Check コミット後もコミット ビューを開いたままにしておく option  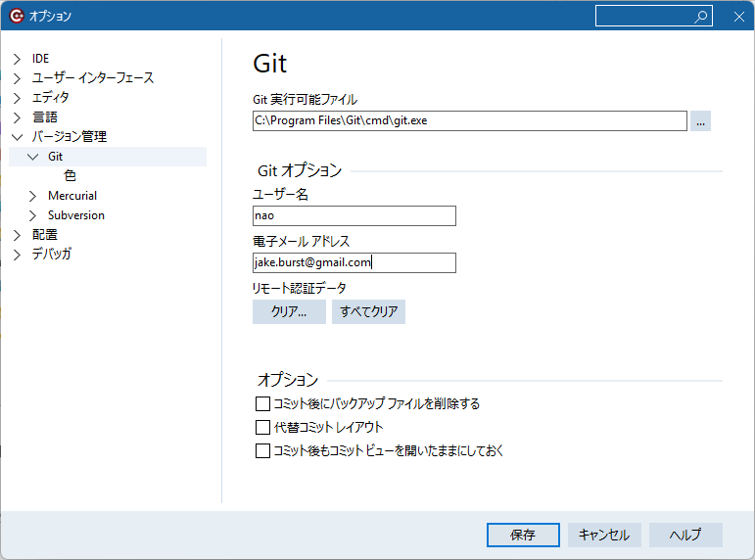tap(262, 450)
